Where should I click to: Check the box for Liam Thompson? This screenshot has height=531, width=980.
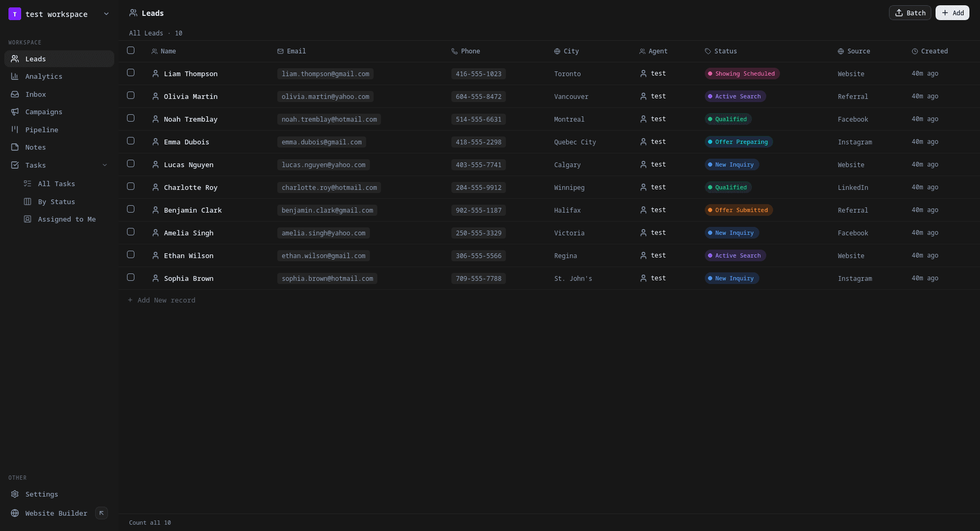131,72
